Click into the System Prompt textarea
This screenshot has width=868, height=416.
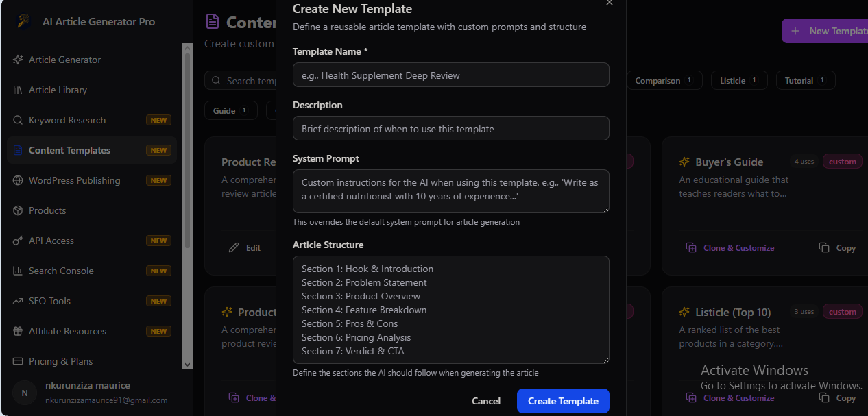coord(451,191)
